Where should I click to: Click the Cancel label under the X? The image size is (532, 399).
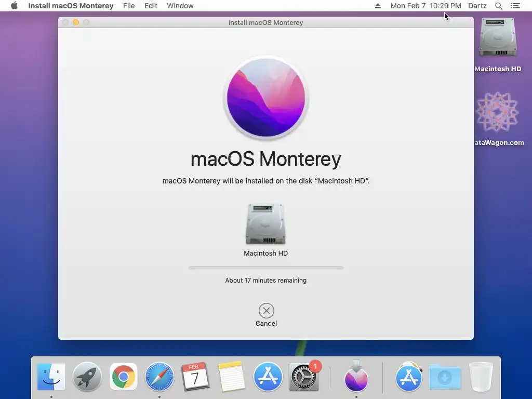(x=266, y=323)
